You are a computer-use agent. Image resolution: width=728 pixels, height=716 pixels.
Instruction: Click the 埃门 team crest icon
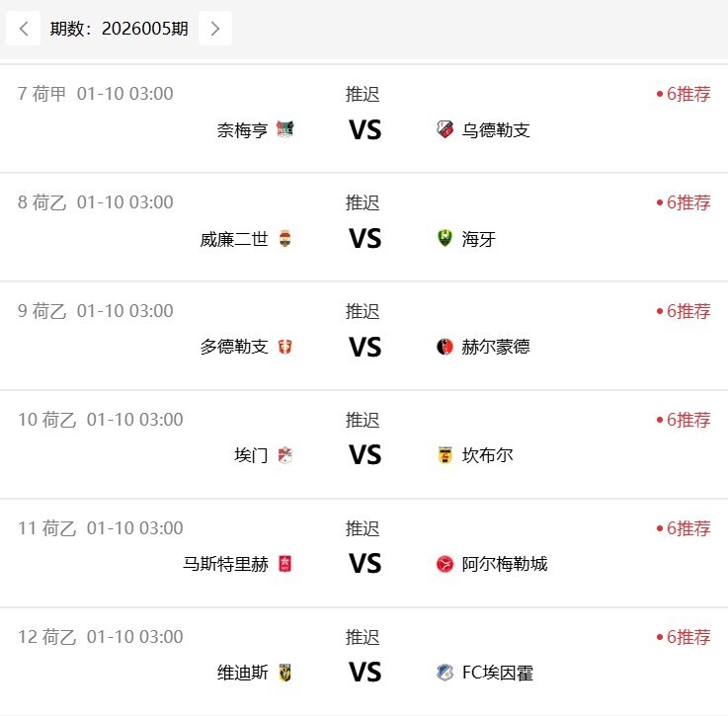click(285, 455)
